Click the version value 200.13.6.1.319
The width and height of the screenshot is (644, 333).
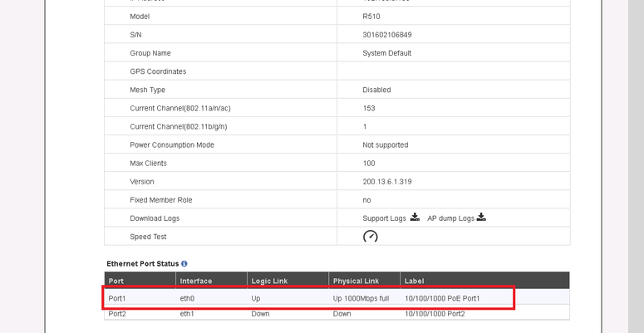coord(386,182)
